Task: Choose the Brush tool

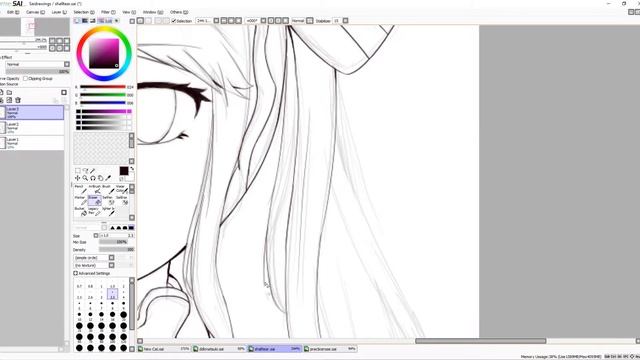Action: [108, 189]
